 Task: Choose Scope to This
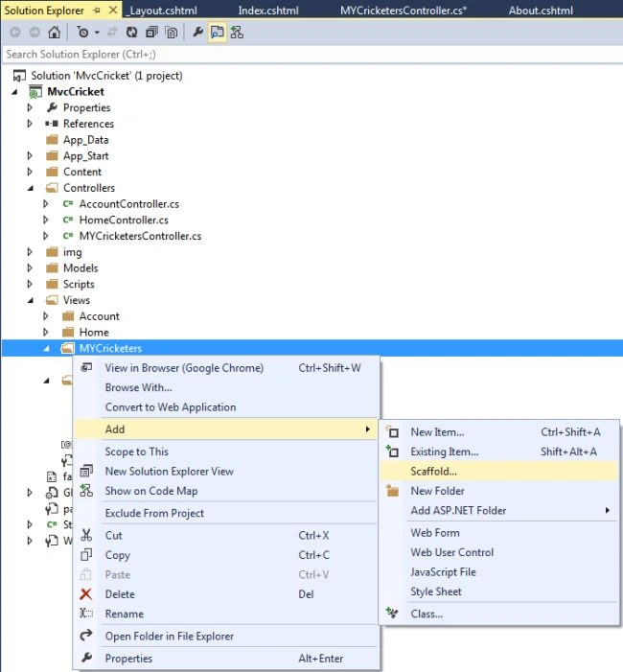[227, 452]
